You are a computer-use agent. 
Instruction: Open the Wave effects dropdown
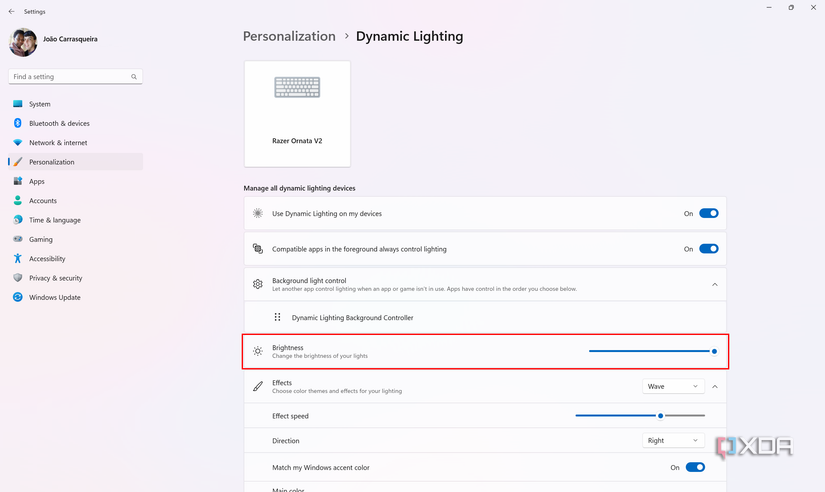pyautogui.click(x=673, y=386)
